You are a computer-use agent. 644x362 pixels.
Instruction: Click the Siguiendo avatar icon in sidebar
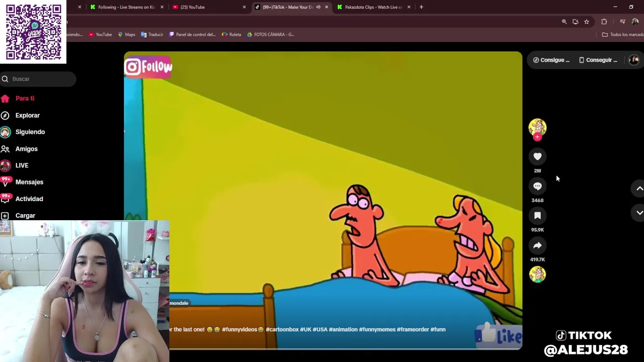tap(5, 132)
